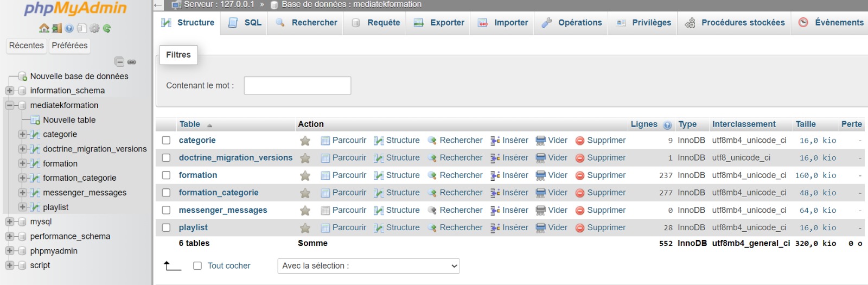The width and height of the screenshot is (868, 285).
Task: Click the navigation tree link chain icon
Action: point(132,62)
